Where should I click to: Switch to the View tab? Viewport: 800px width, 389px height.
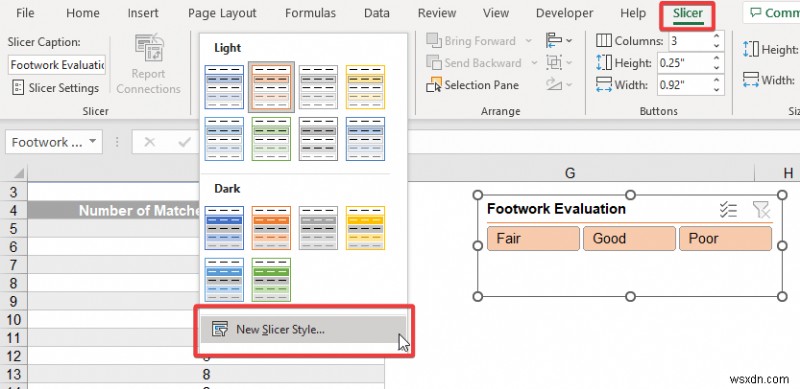coord(495,13)
